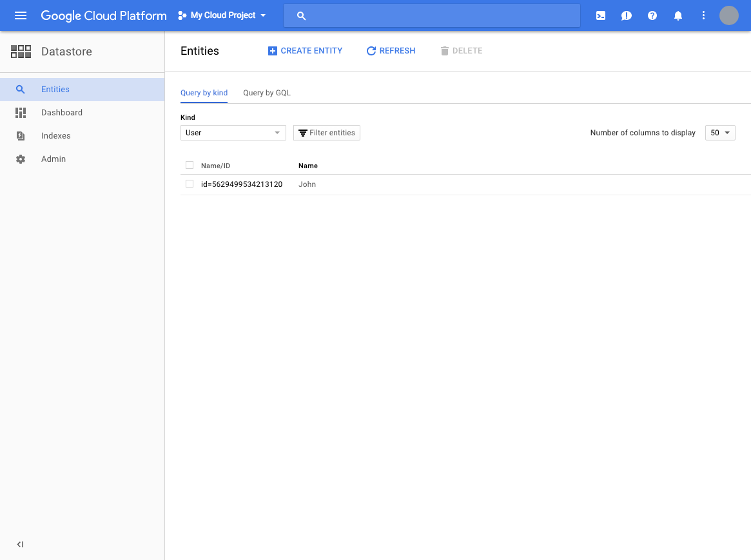This screenshot has height=560, width=751.
Task: Click the Dashboard sidebar icon
Action: pyautogui.click(x=21, y=113)
